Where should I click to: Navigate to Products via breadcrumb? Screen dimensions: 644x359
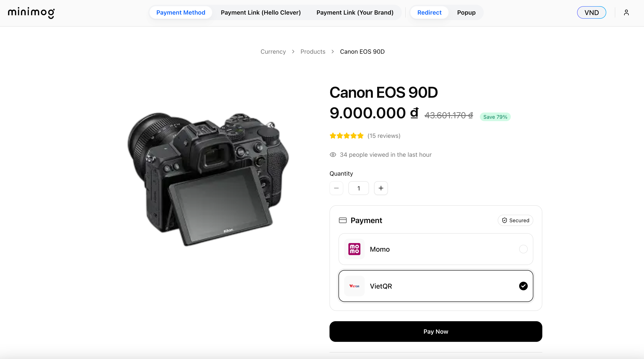[x=313, y=52]
